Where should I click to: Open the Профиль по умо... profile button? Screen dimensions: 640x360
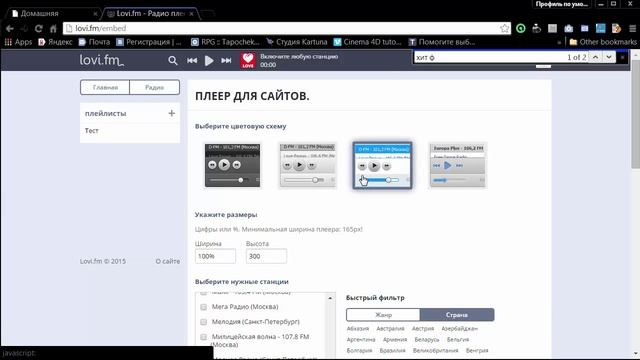point(562,4)
